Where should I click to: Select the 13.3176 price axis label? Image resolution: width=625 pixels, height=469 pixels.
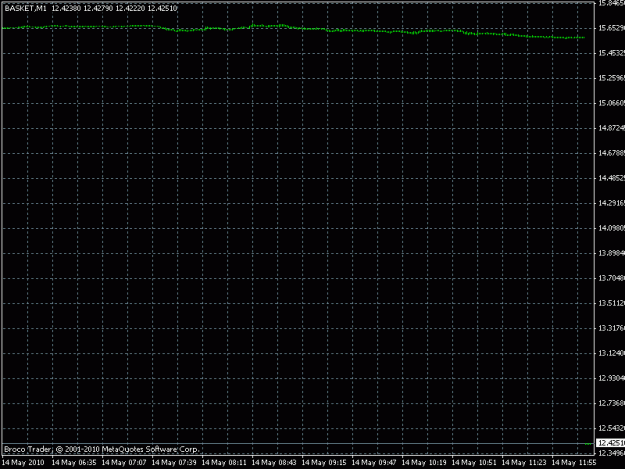click(x=611, y=329)
